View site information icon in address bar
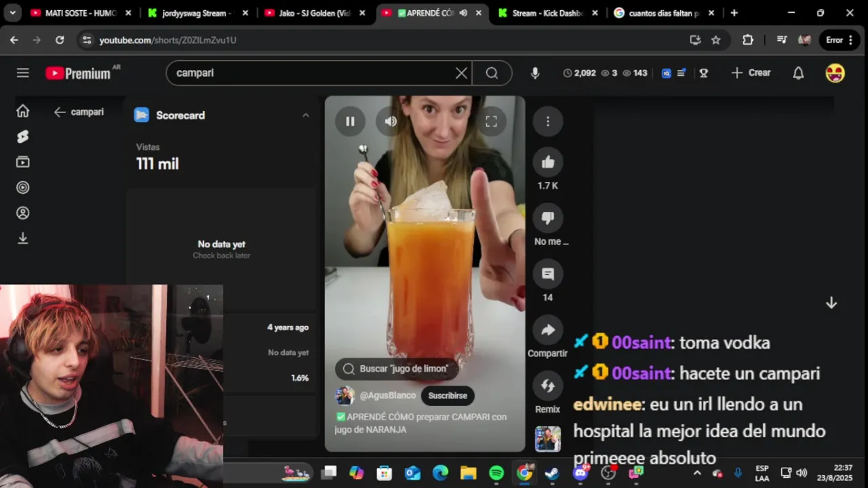Image resolution: width=868 pixels, height=488 pixels. (x=86, y=40)
